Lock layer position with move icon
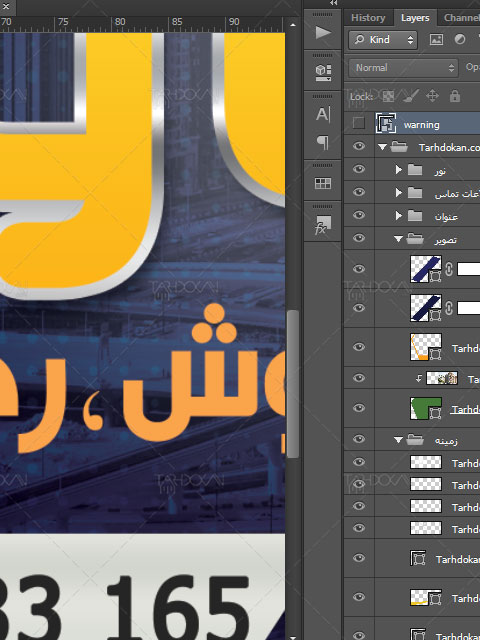 (x=432, y=96)
